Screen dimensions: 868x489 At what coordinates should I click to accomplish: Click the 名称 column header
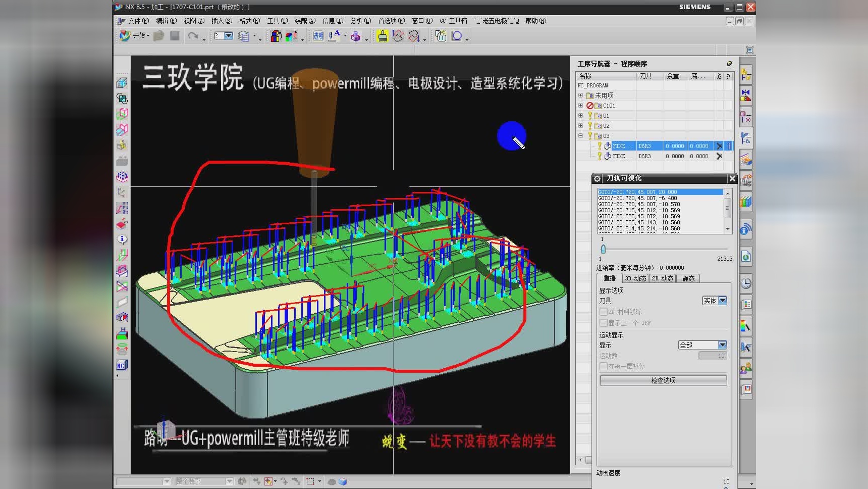[606, 76]
